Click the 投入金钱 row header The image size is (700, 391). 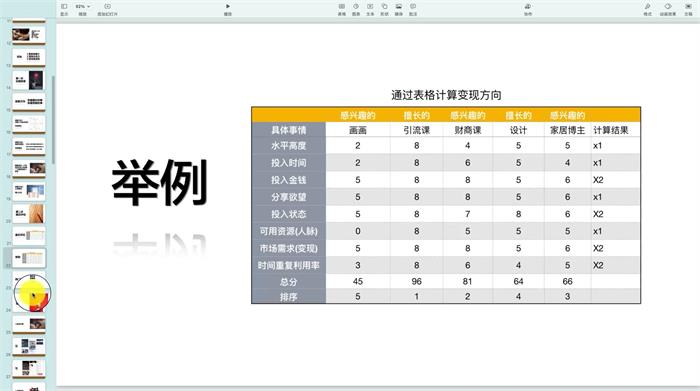(288, 180)
